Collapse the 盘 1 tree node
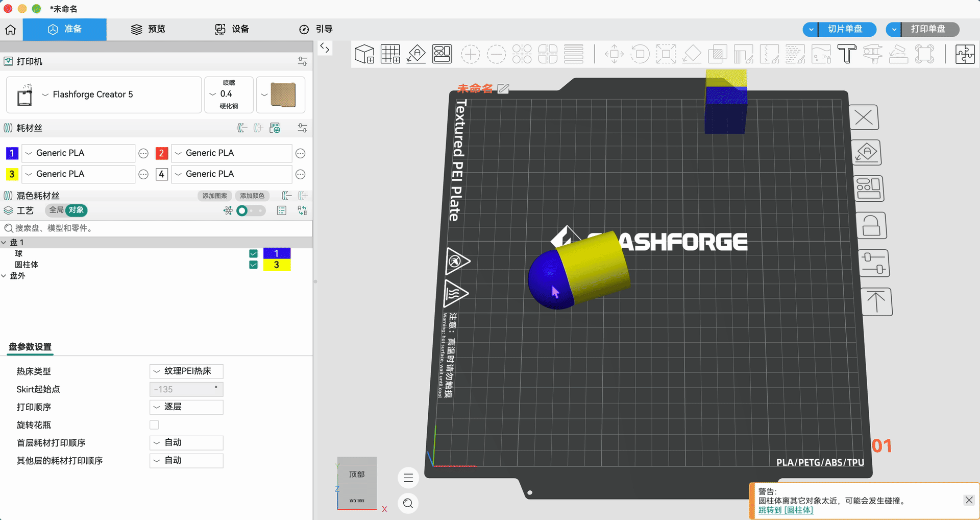The image size is (980, 520). tap(4, 243)
